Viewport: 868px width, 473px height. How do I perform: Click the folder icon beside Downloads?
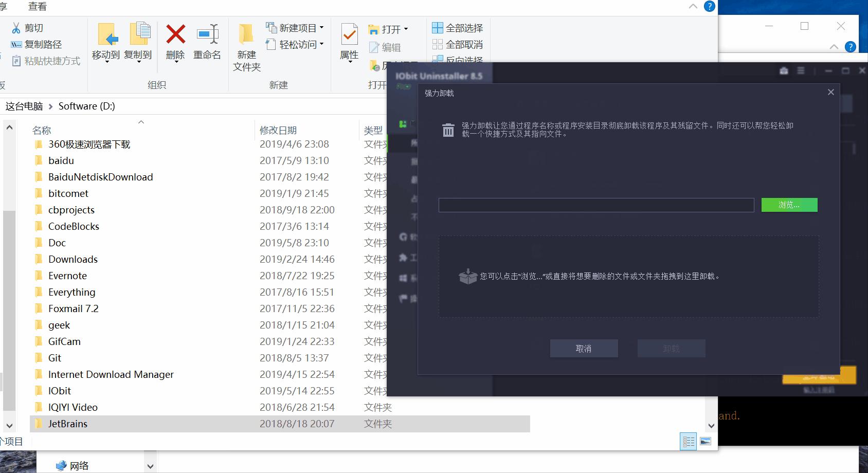[x=39, y=260]
